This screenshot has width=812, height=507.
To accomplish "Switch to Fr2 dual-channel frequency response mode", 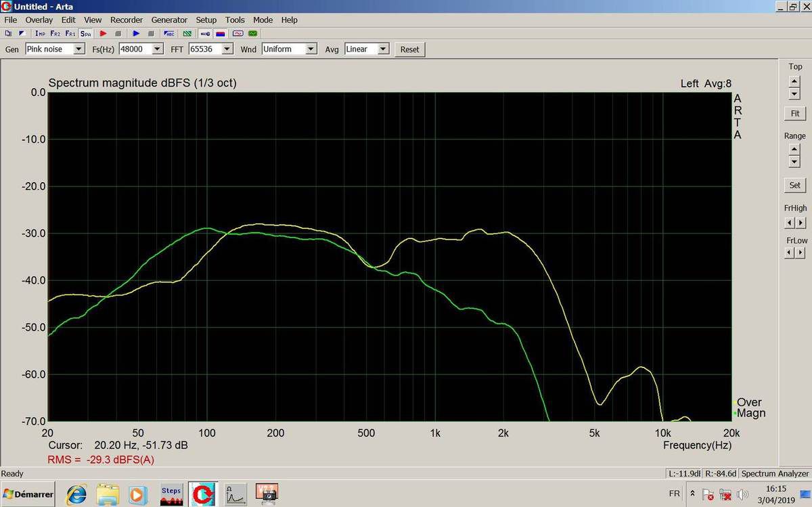I will [55, 33].
